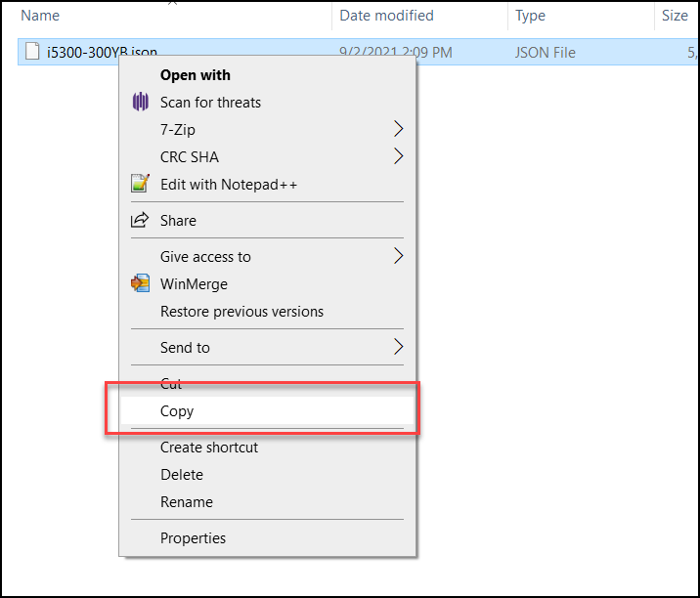
Task: Expand the CRC SHA submenu arrow
Action: click(x=398, y=157)
